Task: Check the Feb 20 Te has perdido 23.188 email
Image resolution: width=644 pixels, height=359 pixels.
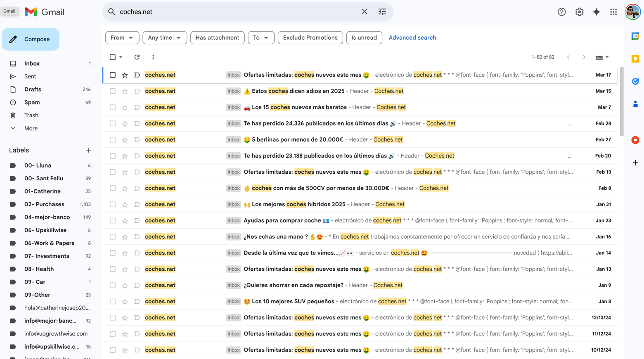Action: click(x=113, y=156)
